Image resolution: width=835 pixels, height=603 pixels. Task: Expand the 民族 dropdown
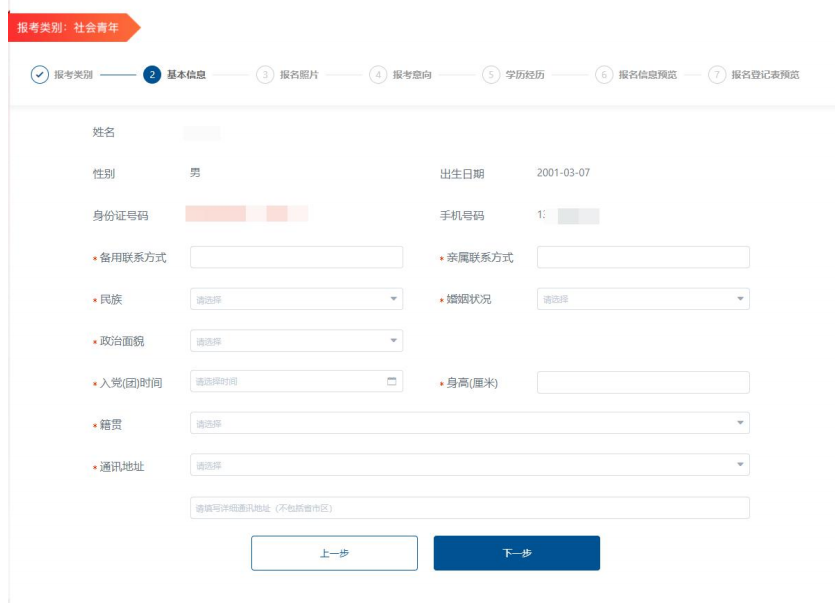(x=296, y=299)
